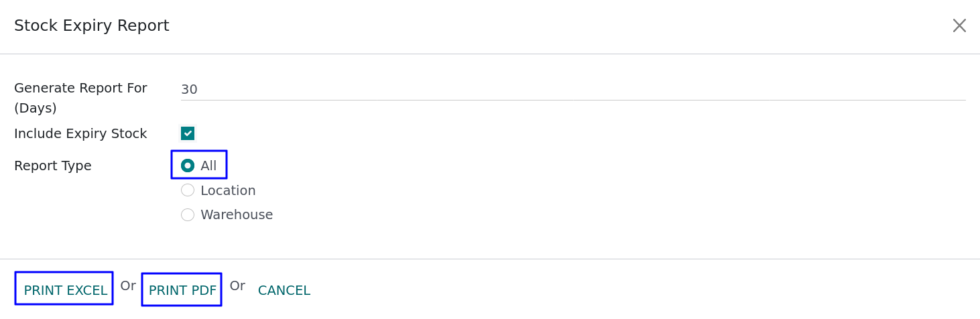980x319 pixels.
Task: Click the Report Type label
Action: 53,166
